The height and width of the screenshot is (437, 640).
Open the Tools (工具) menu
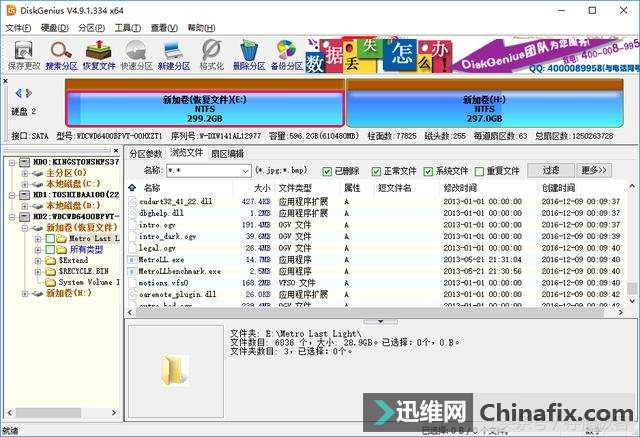point(128,28)
